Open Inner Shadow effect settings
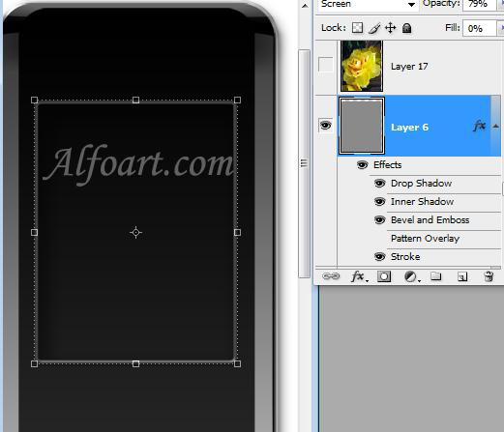 422,202
